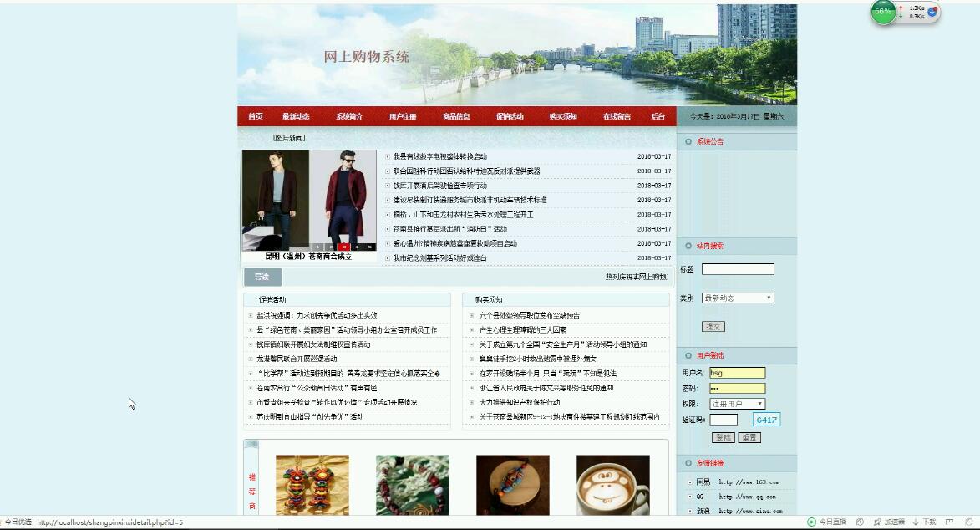Open the 商品信息 products menu item
This screenshot has height=530, width=980.
pos(456,116)
